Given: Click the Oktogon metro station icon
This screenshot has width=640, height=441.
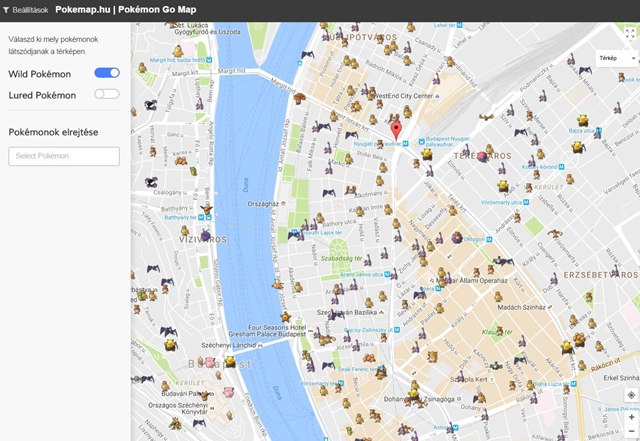Looking at the screenshot, I should [489, 239].
